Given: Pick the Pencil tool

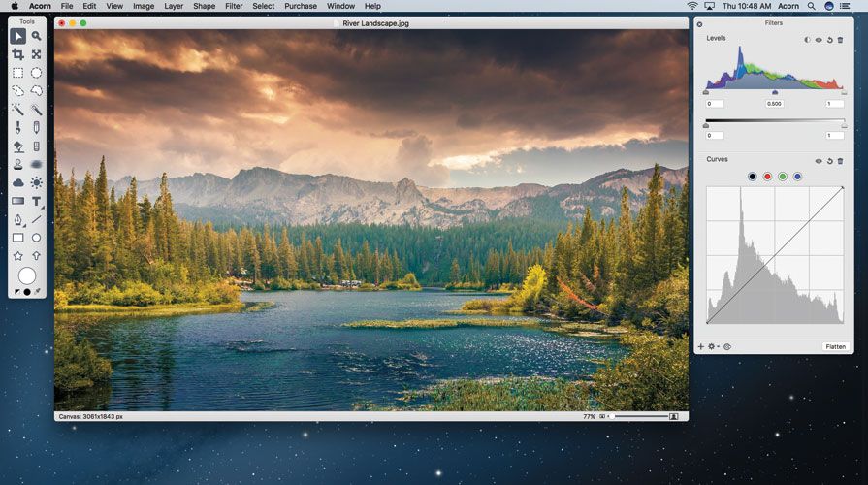Looking at the screenshot, I should pyautogui.click(x=36, y=128).
